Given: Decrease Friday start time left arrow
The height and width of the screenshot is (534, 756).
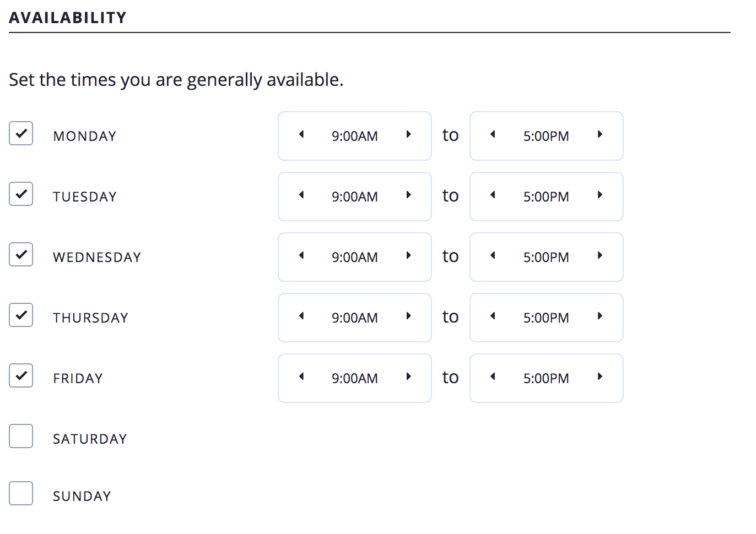Looking at the screenshot, I should pos(301,377).
